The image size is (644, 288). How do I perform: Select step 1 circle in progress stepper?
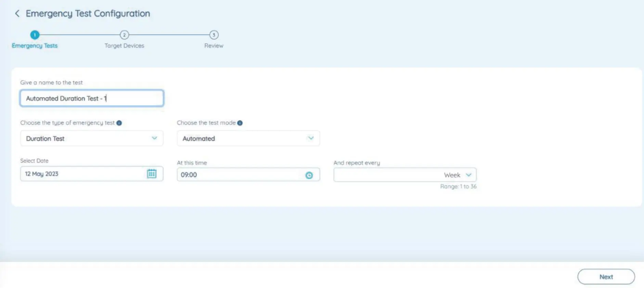(35, 35)
